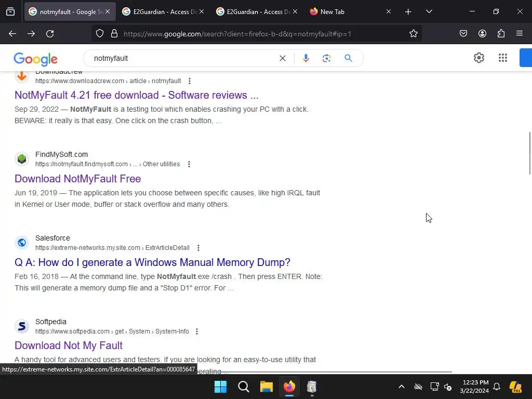List all tabs dropdown arrow

coord(429,11)
